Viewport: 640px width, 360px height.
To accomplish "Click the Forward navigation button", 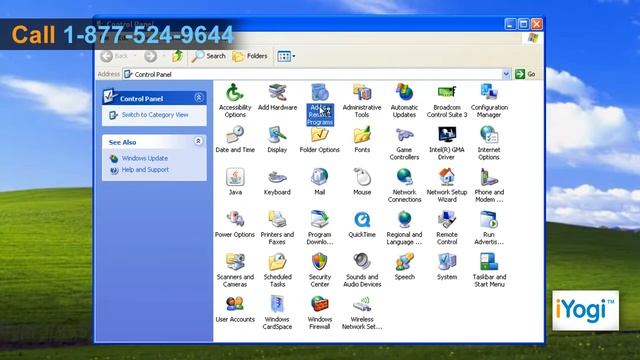I will pos(150,56).
